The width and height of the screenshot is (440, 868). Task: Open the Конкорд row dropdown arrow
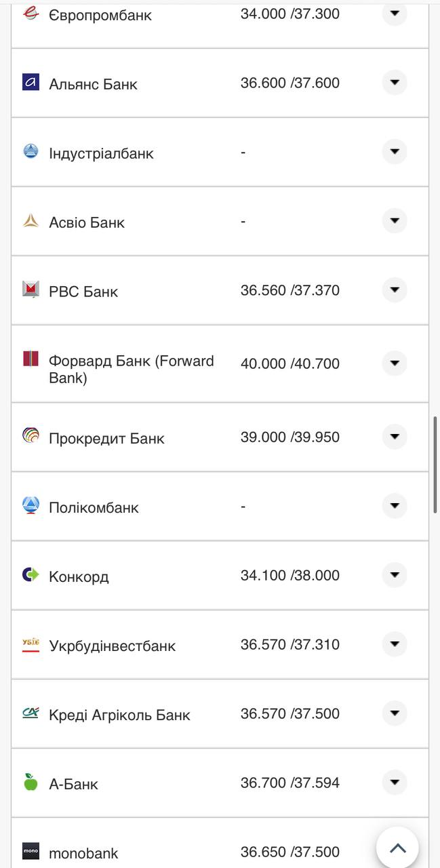point(395,575)
